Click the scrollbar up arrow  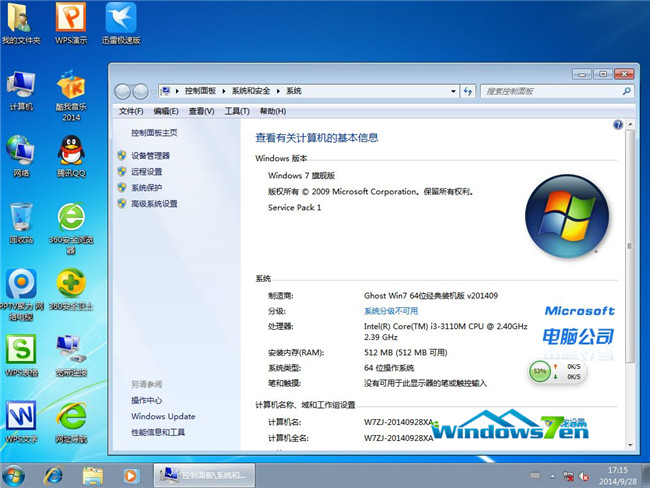click(630, 124)
